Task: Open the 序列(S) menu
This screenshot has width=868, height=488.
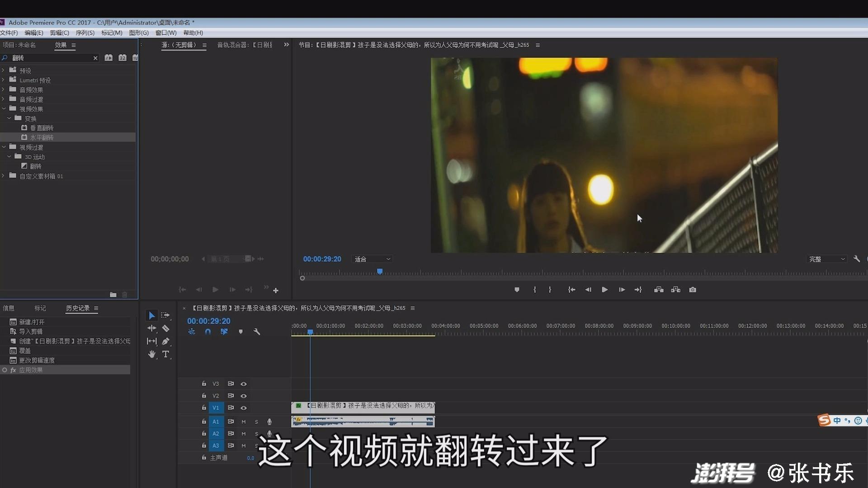Action: pos(85,33)
